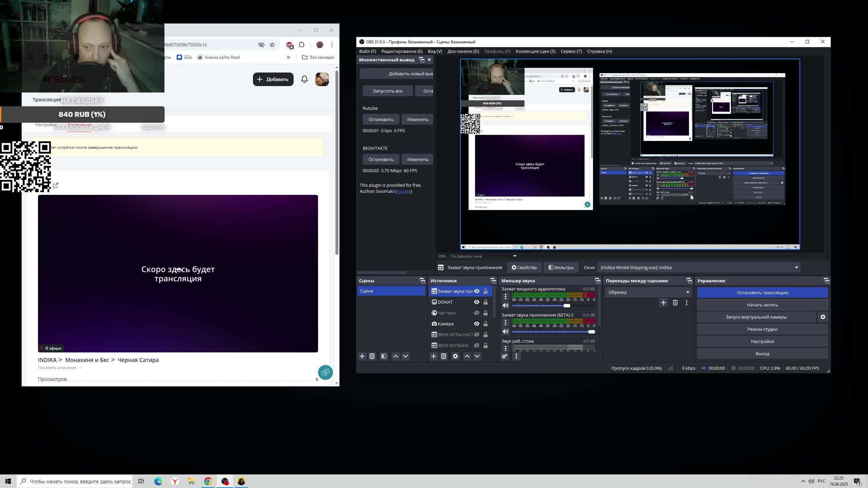Open the Док-панели (D) menu
This screenshot has width=868, height=488.
pos(463,51)
